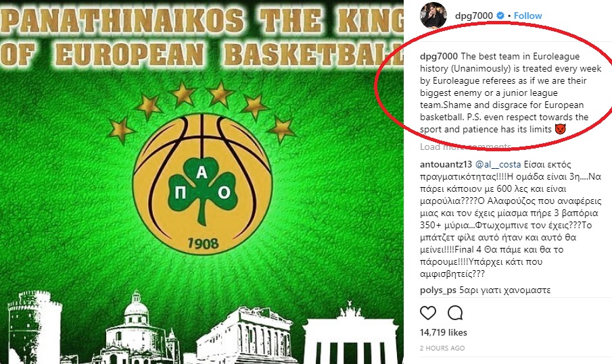Screen dimensions: 612x364
Task: Click the Brandenburg Gate silhouette in image
Action: 350,332
